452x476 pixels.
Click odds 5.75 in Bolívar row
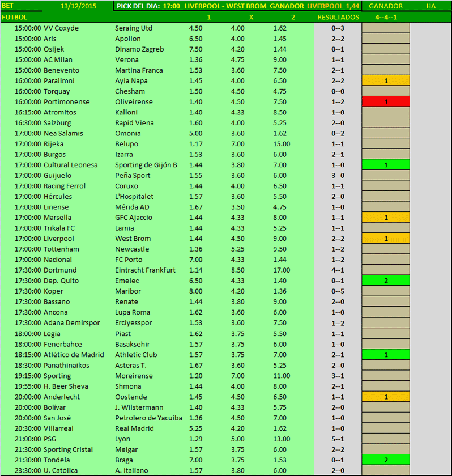point(280,407)
